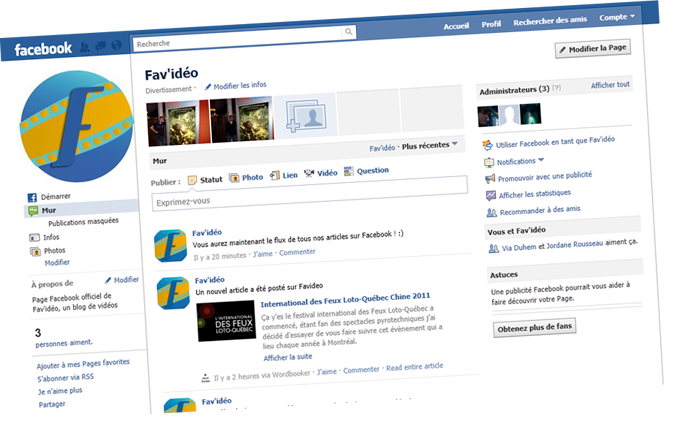Open Démarrer in left sidebar
The image size is (680, 422).
(x=49, y=197)
